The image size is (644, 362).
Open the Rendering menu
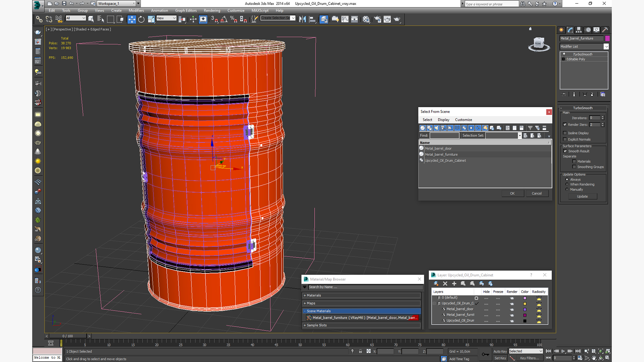(212, 10)
